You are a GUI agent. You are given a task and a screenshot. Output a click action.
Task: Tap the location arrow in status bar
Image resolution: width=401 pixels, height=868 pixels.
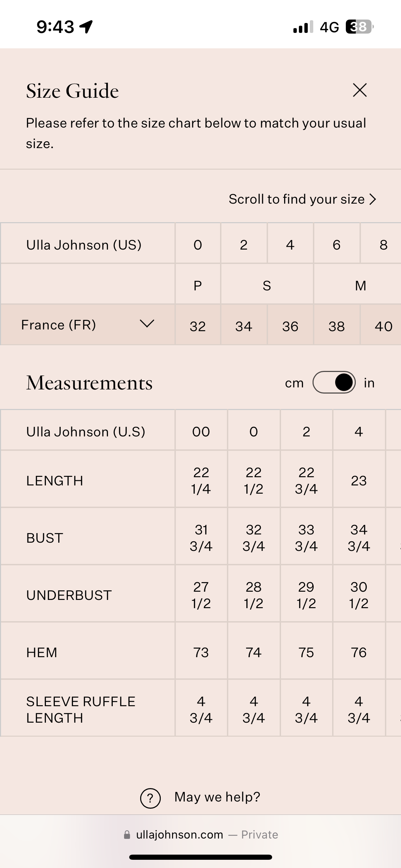pyautogui.click(x=86, y=27)
